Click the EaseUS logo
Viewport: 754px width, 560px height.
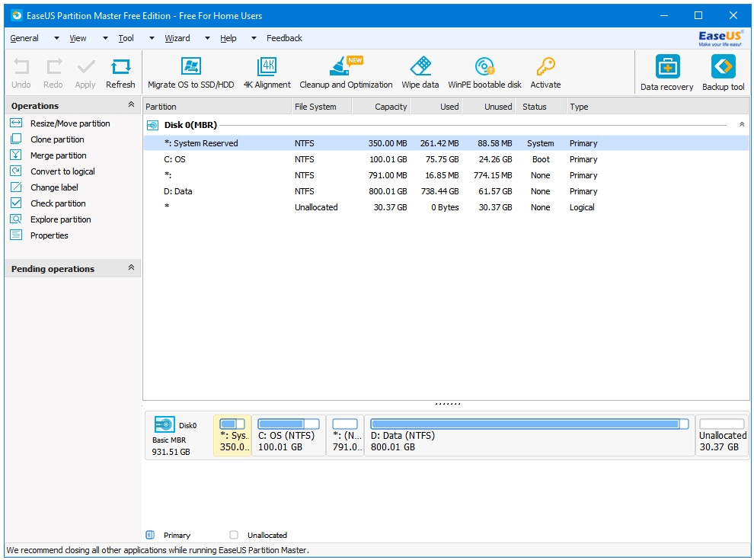720,38
